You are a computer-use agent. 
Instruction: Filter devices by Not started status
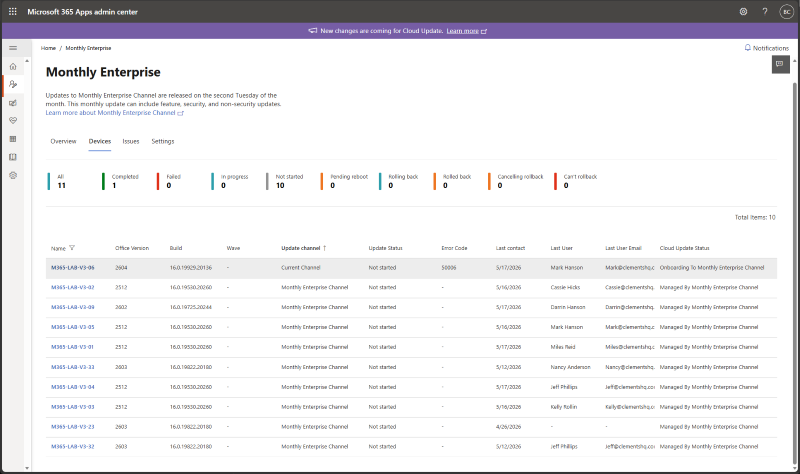pos(285,181)
